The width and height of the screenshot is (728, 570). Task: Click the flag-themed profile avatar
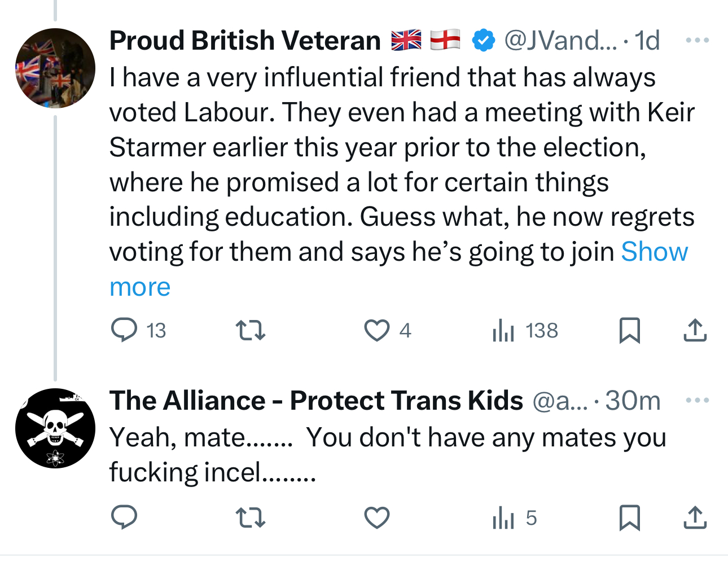[x=55, y=68]
